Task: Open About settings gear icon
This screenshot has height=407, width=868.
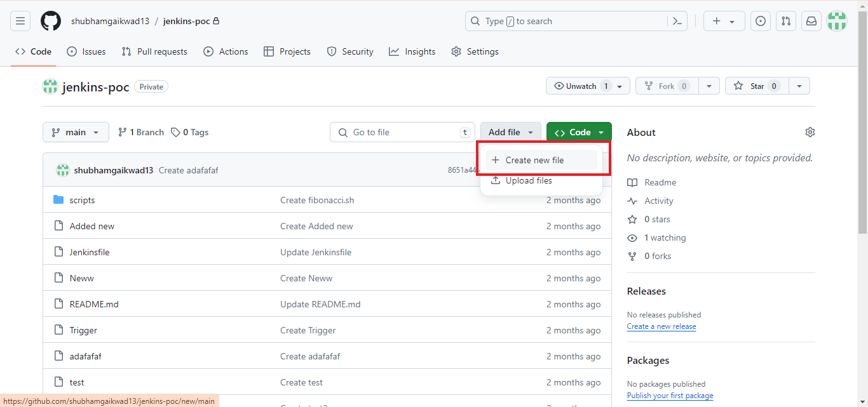Action: pyautogui.click(x=810, y=132)
